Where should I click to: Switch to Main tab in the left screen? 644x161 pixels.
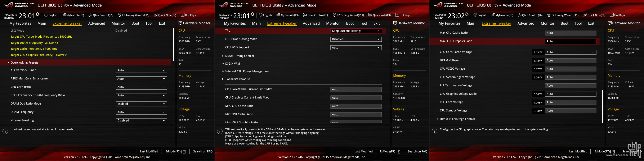point(42,23)
